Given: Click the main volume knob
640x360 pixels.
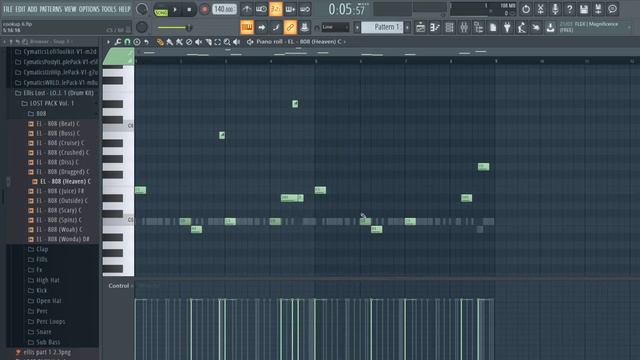Looking at the screenshot, I should (142, 9).
